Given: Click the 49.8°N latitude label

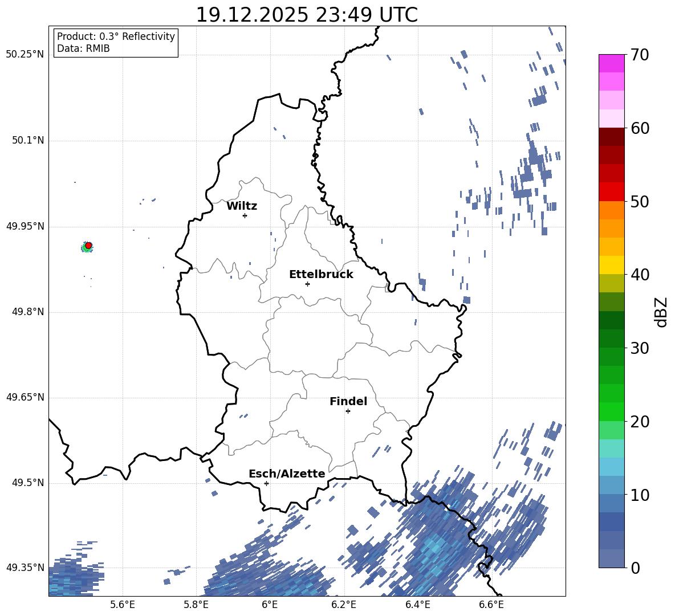Looking at the screenshot, I should (x=27, y=312).
